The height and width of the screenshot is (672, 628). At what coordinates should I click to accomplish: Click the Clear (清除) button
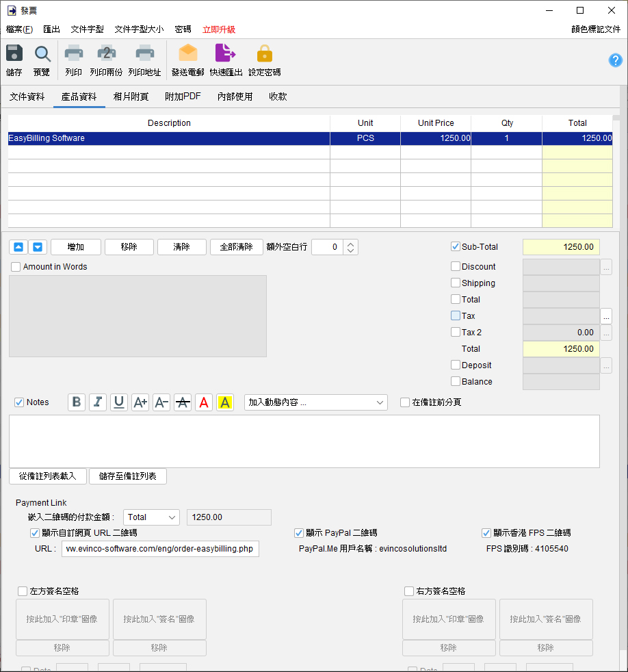(x=182, y=247)
